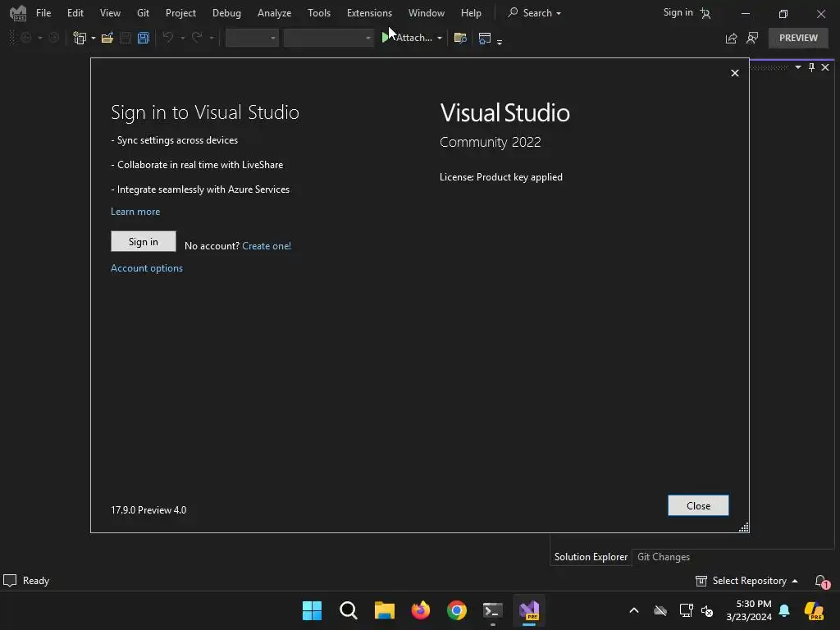Click Select Repository in the status bar
This screenshot has height=630, width=840.
pos(746,582)
